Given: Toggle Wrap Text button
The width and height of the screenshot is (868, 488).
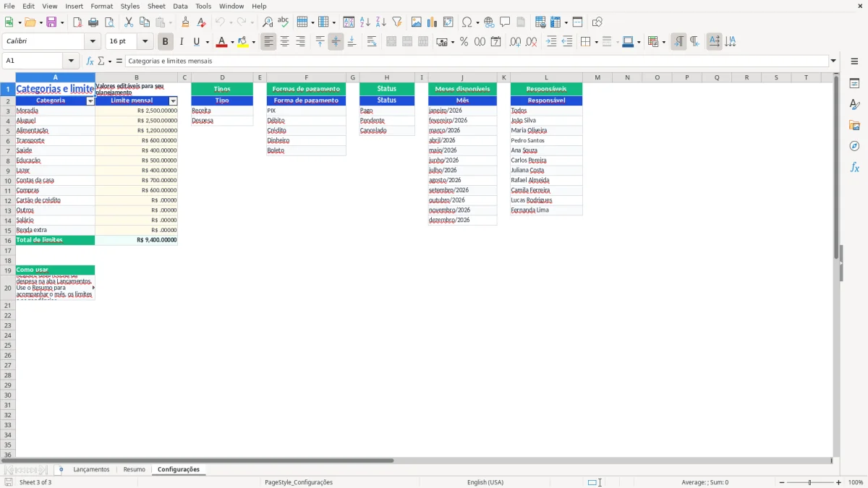Looking at the screenshot, I should click(x=371, y=42).
